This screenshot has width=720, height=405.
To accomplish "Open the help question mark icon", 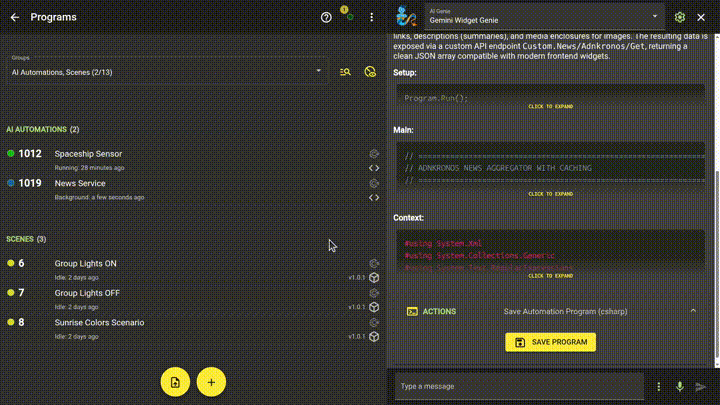I will (326, 17).
